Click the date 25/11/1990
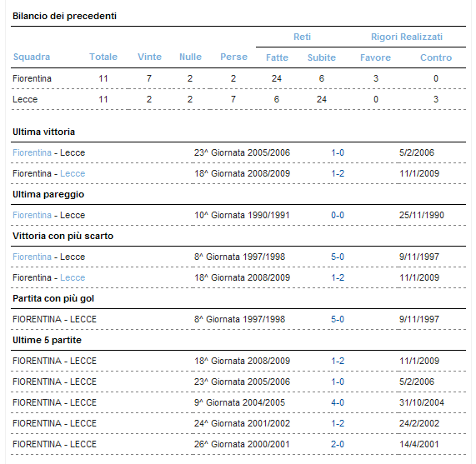The image size is (476, 464). point(422,215)
